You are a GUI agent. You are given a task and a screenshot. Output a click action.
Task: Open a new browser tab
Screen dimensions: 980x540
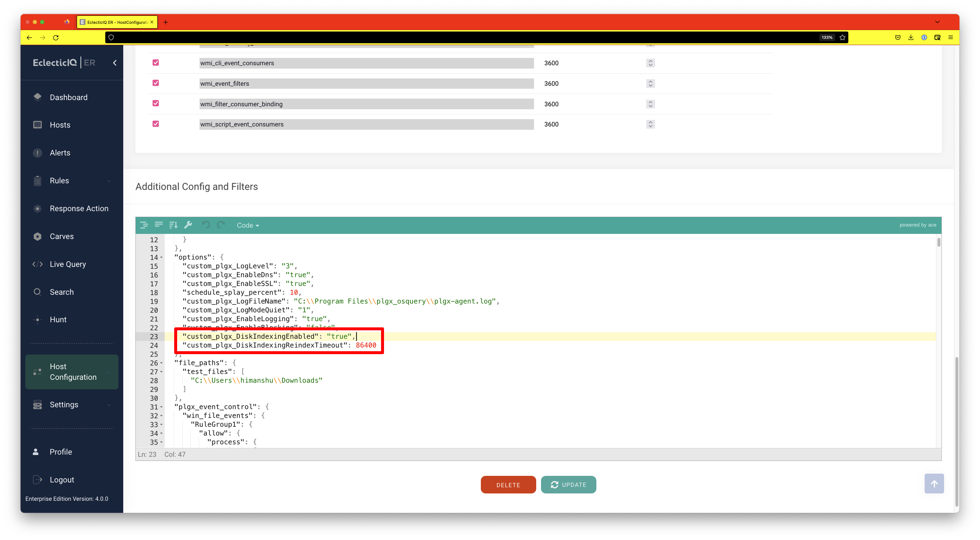pyautogui.click(x=165, y=22)
